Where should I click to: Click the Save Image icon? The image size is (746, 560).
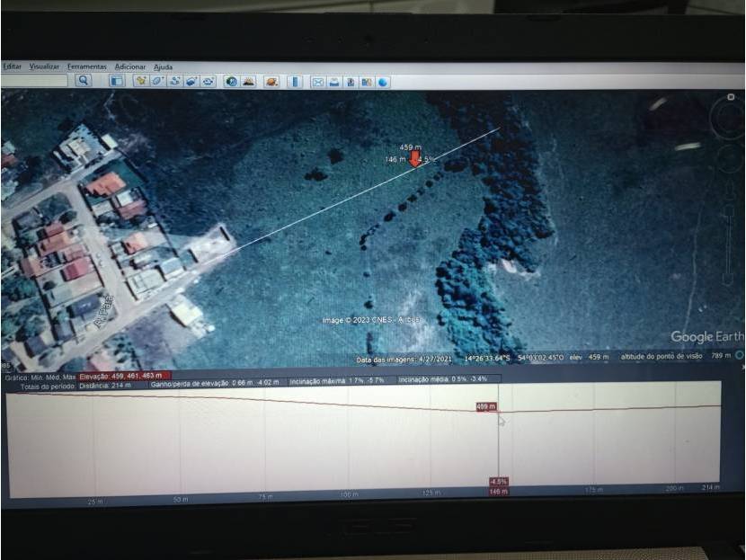point(351,83)
